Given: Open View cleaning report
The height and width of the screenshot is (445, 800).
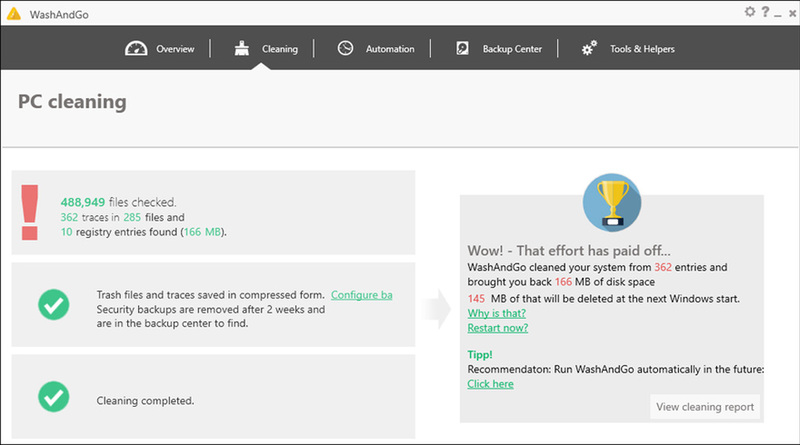Looking at the screenshot, I should tap(705, 407).
